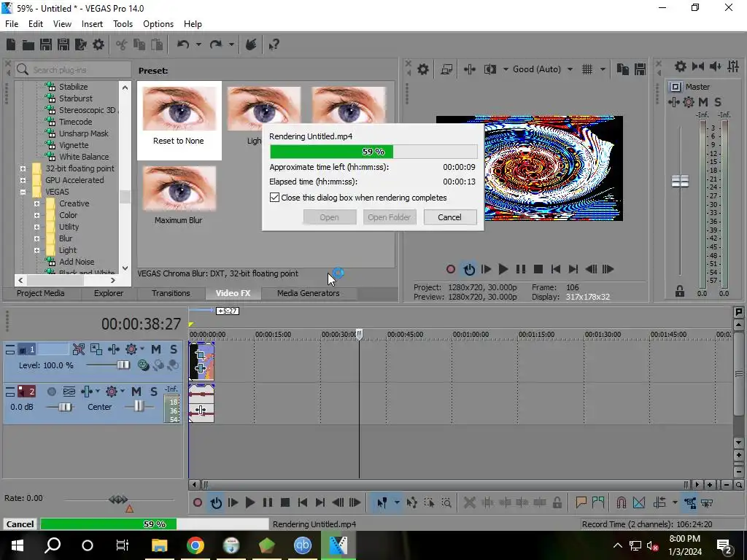
Task: Open Project Properties gear icon in toolbar
Action: point(98,44)
